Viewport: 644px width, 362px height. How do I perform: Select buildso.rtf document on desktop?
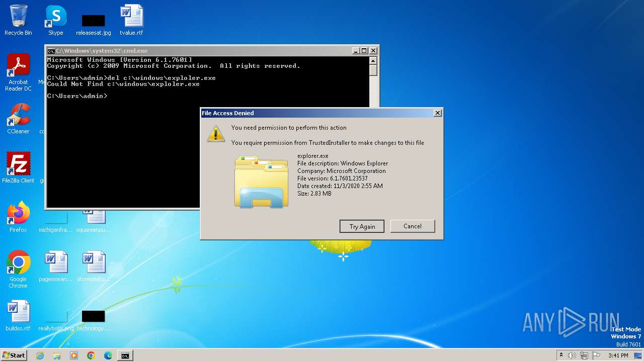pyautogui.click(x=18, y=316)
